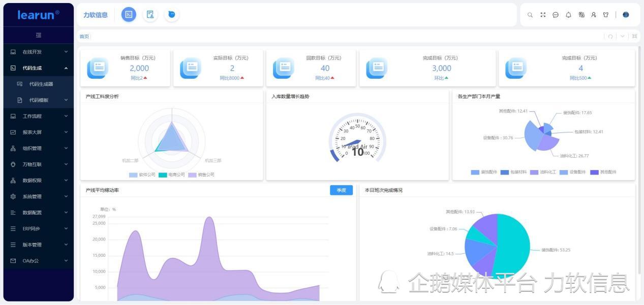Expand the 数据配置 menu chevron
Image resolution: width=644 pixels, height=305 pixels.
coord(66,213)
